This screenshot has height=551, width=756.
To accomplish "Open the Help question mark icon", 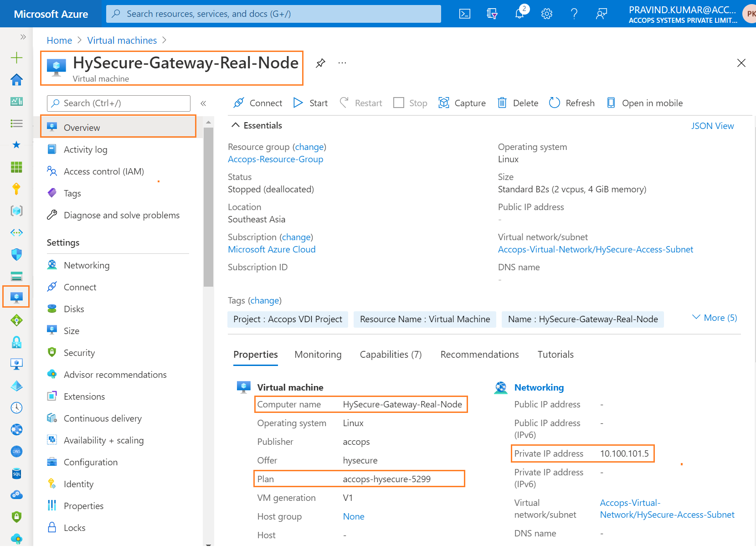I will 574,14.
